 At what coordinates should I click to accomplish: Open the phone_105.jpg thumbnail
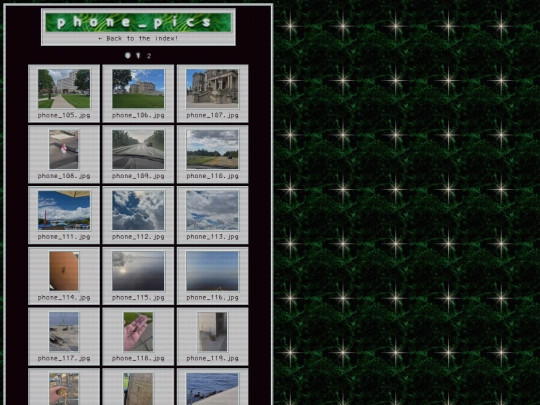[x=64, y=89]
